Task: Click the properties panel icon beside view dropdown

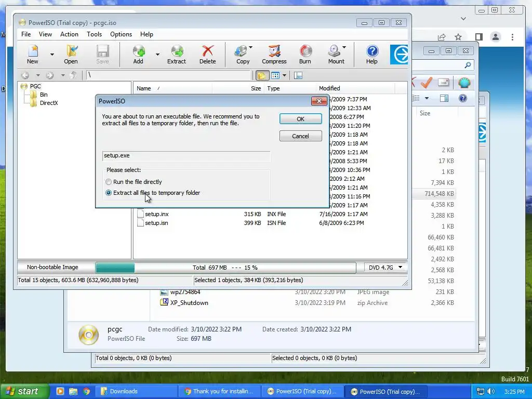Action: point(298,75)
